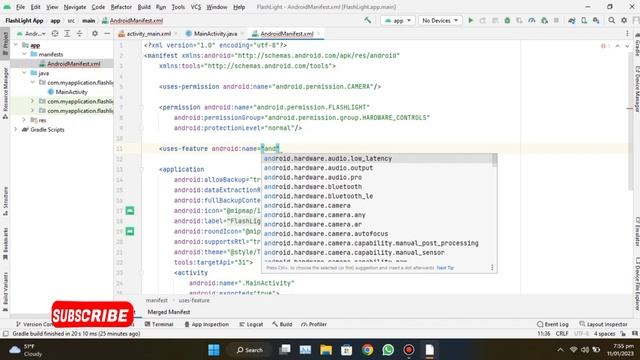
Task: Collapse the manifests folder
Action: click(x=24, y=54)
